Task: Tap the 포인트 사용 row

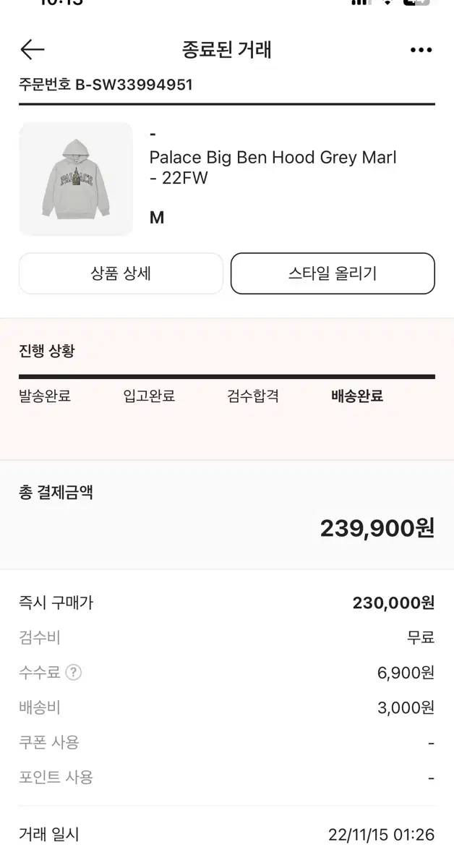Action: tap(227, 778)
